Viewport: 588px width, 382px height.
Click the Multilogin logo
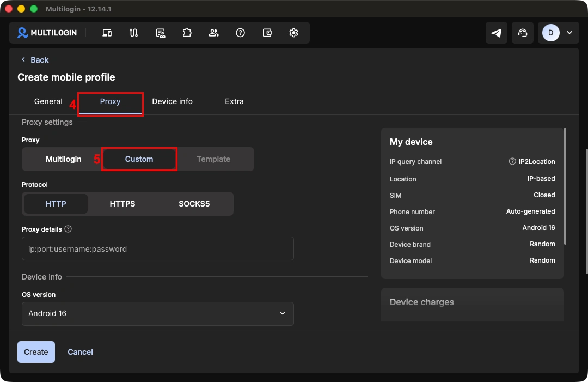[47, 33]
